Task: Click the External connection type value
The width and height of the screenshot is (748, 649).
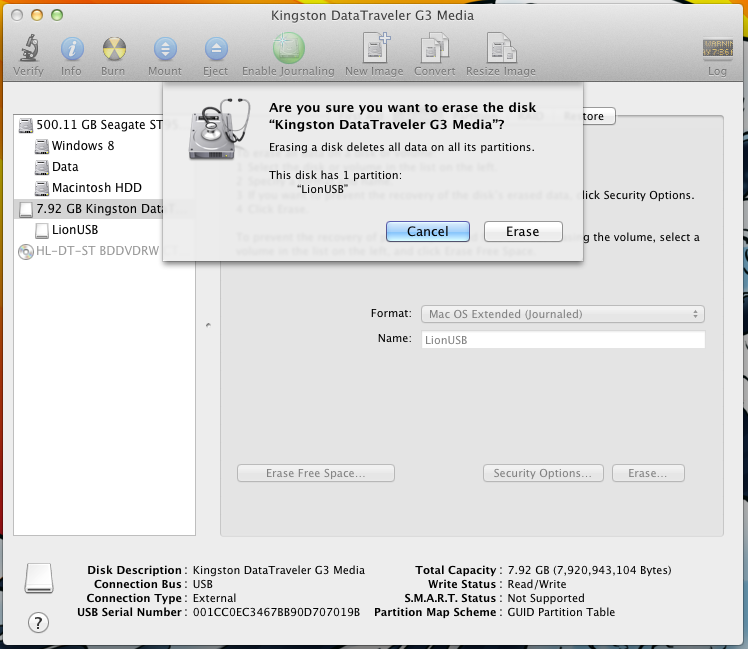Action: click(x=214, y=598)
